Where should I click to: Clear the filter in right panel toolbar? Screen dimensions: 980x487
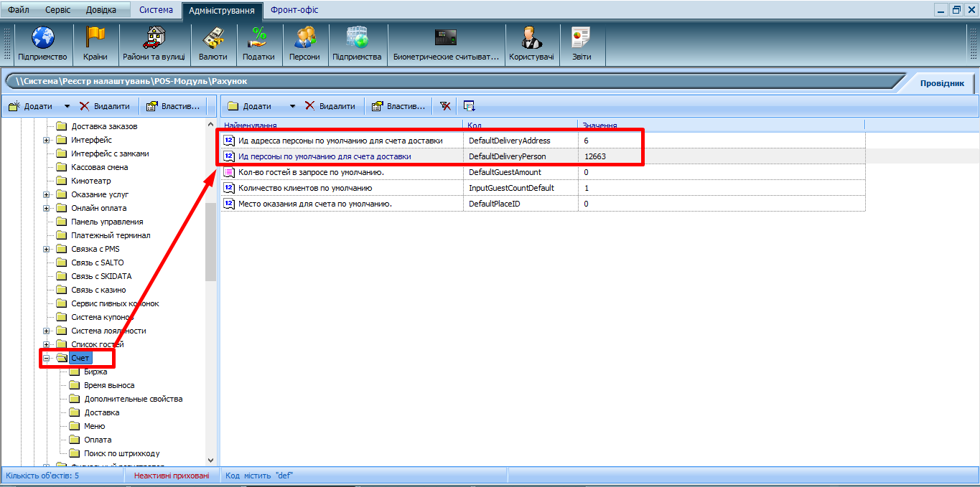coord(445,106)
